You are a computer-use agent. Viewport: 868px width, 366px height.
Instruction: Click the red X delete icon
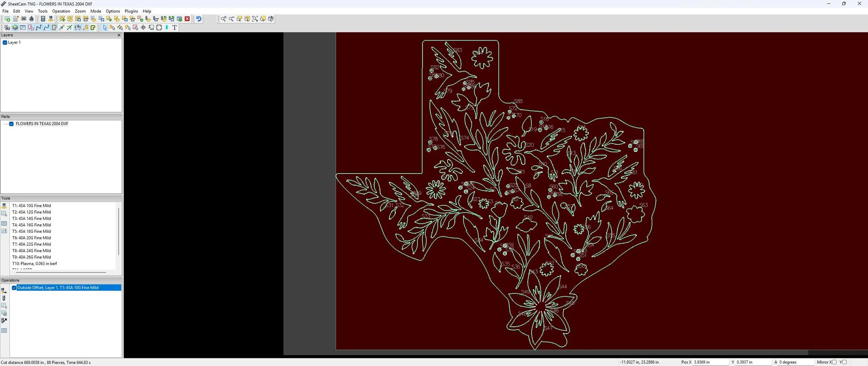(x=187, y=19)
